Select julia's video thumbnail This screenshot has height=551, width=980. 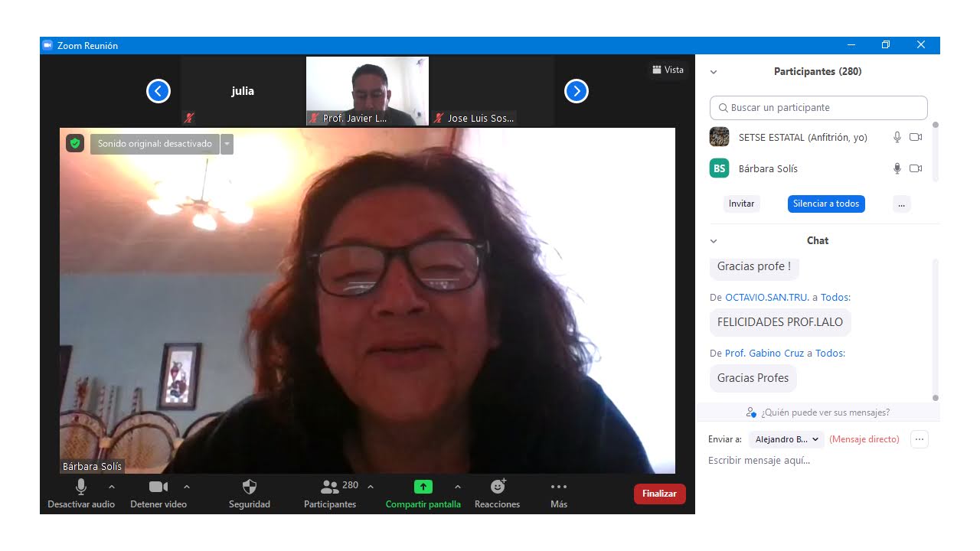[x=243, y=91]
